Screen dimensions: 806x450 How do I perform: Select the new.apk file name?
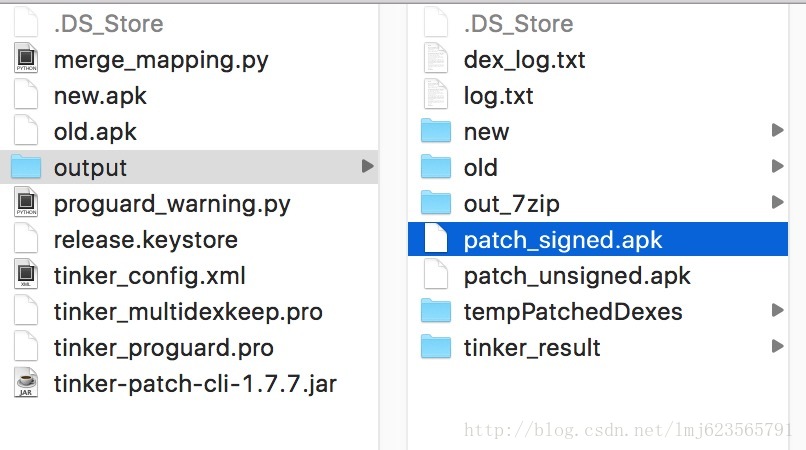point(100,96)
